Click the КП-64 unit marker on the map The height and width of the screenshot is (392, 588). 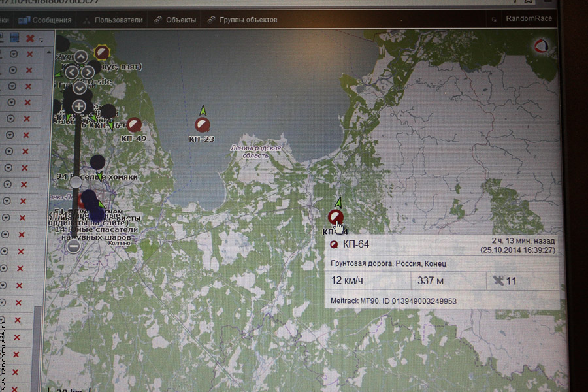pyautogui.click(x=336, y=217)
